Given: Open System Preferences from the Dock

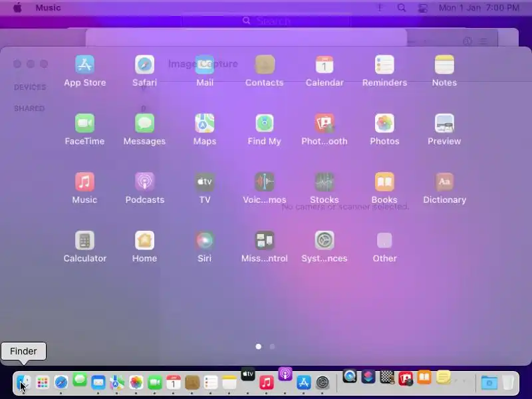Looking at the screenshot, I should pos(323,383).
